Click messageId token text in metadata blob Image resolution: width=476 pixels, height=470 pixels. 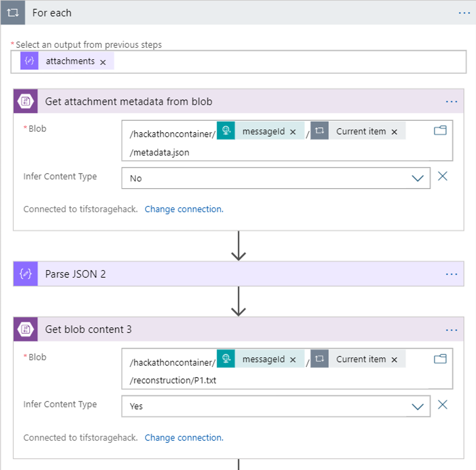click(263, 132)
